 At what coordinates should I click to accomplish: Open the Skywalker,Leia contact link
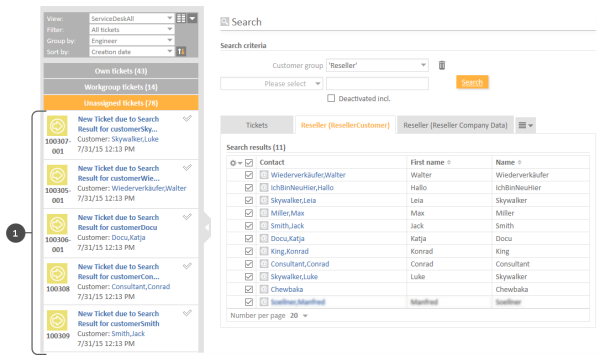click(x=293, y=200)
